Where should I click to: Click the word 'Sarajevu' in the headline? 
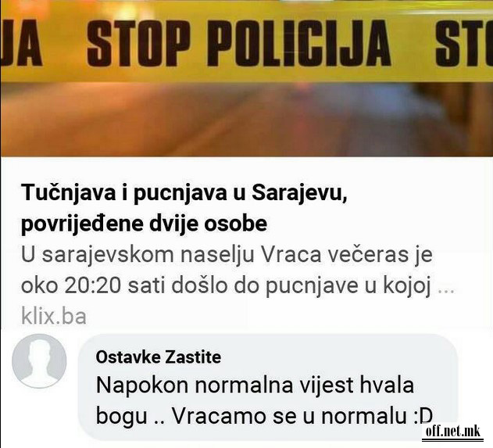click(299, 194)
